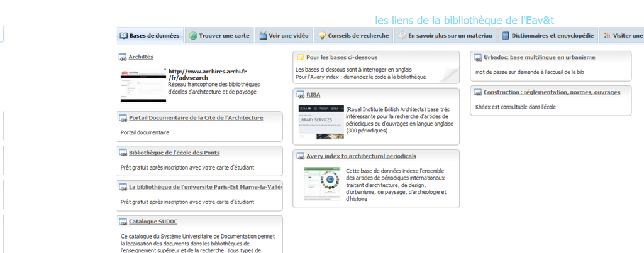Click the colored grid icon next to Visiter une
The image size is (644, 253).
pyautogui.click(x=607, y=36)
